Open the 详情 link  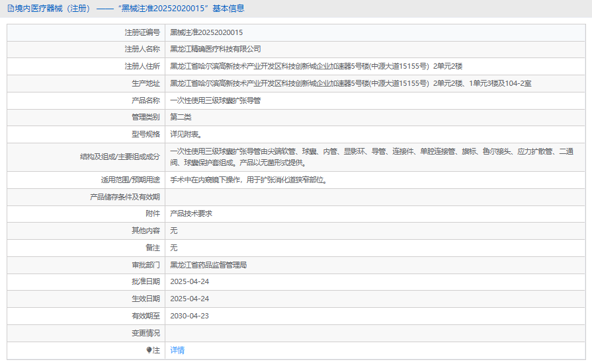[177, 350]
